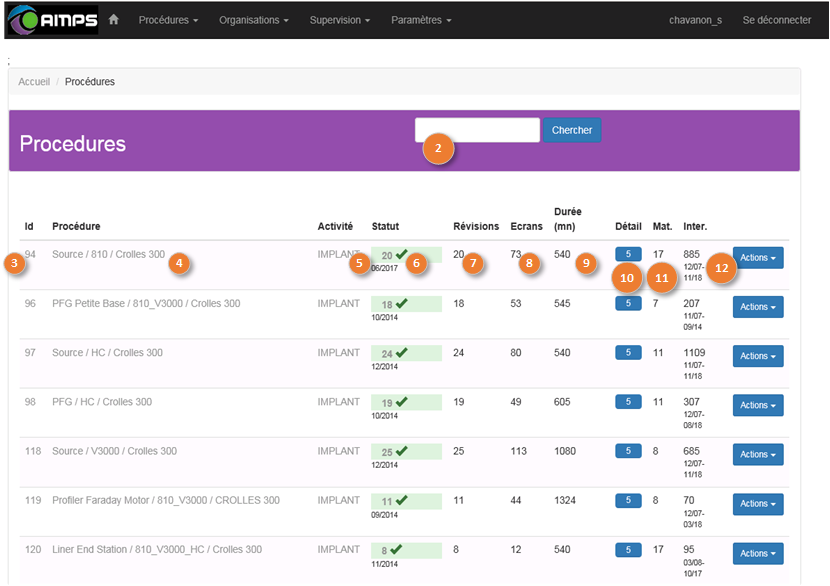The height and width of the screenshot is (586, 830).
Task: Click the AMPS logo
Action: tap(50, 20)
